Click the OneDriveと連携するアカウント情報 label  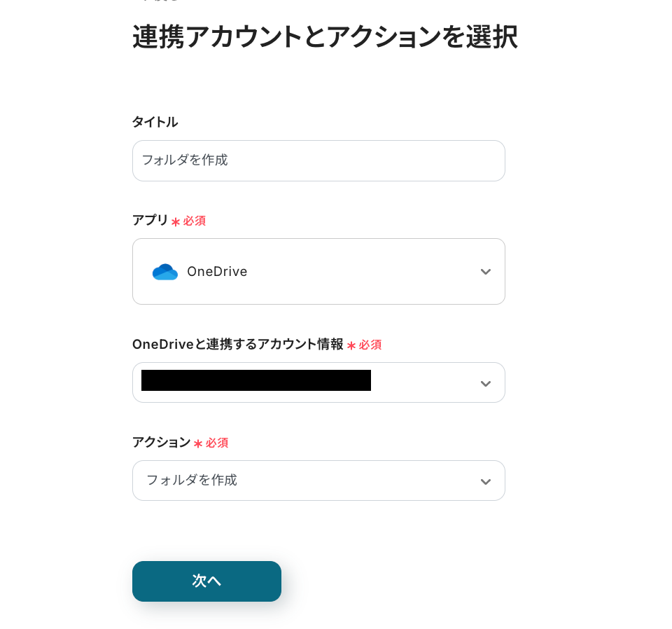pyautogui.click(x=237, y=344)
